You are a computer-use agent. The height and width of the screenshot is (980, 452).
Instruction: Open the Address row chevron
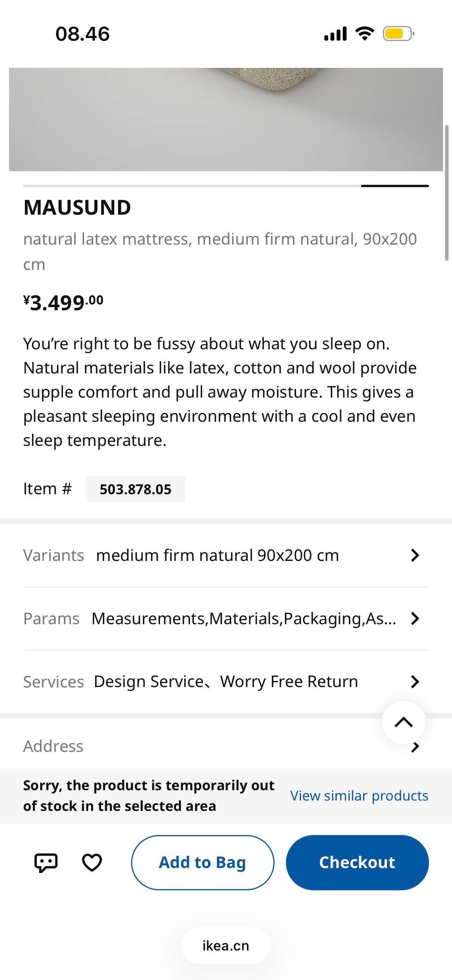click(415, 747)
